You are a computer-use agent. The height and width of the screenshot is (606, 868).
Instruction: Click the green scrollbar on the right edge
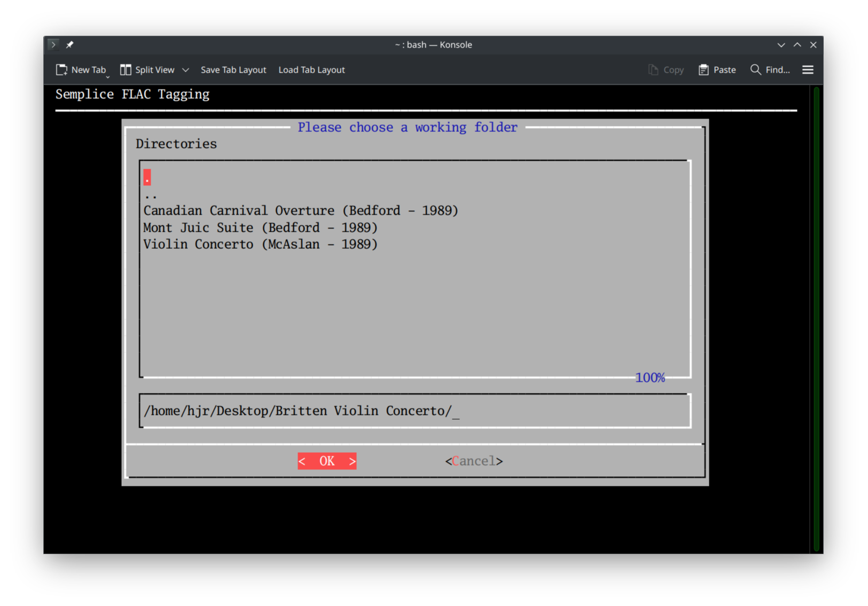coord(816,320)
